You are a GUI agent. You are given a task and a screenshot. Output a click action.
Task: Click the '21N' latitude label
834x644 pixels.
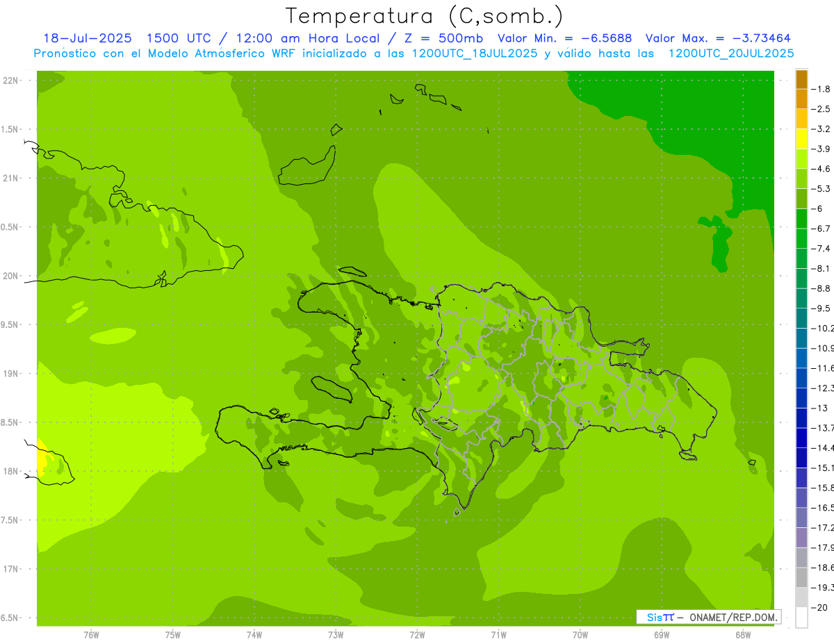coord(11,178)
